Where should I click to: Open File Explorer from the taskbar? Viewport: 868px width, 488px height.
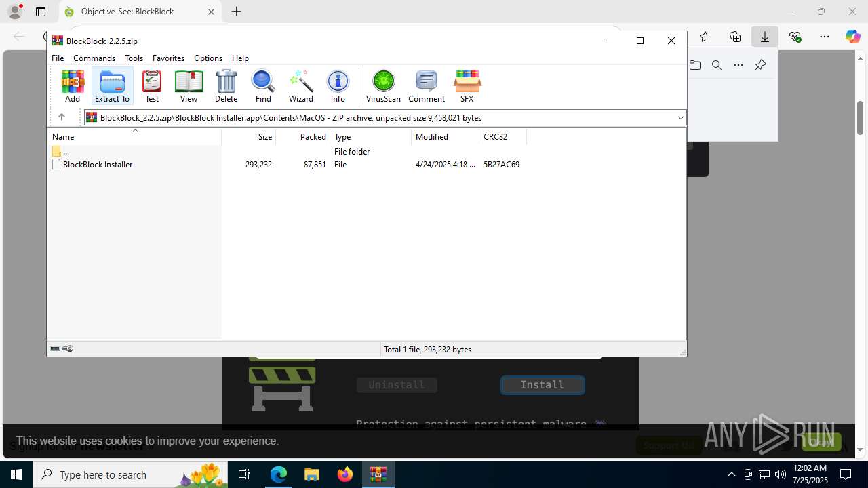(311, 474)
